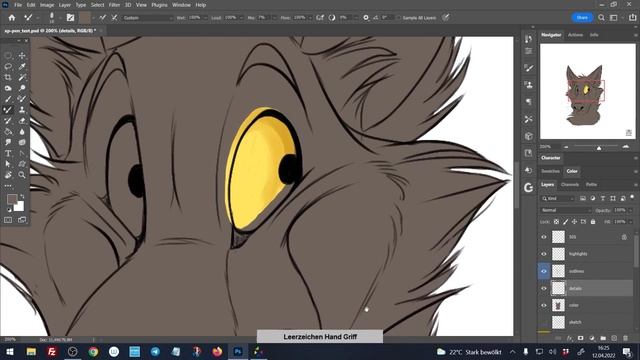This screenshot has width=640, height=360.
Task: Toggle lock all padlock in Layers
Action: (593, 222)
